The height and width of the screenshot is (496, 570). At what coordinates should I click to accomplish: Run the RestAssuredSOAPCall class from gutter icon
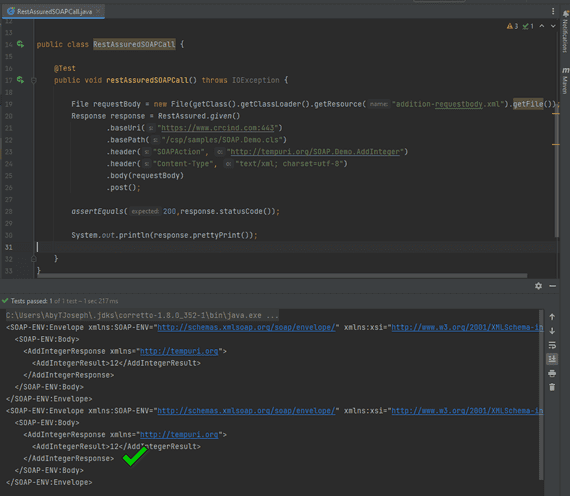pos(21,44)
